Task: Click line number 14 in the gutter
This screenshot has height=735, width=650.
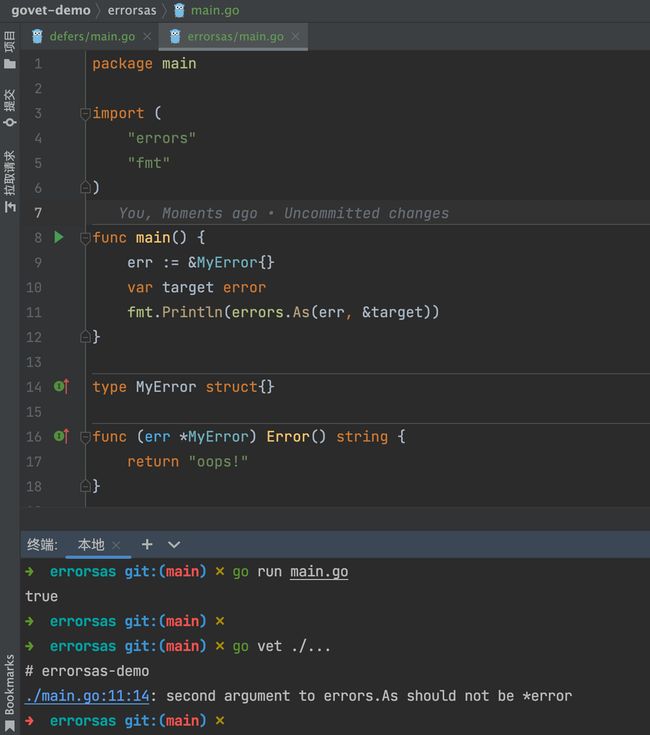Action: click(x=34, y=387)
